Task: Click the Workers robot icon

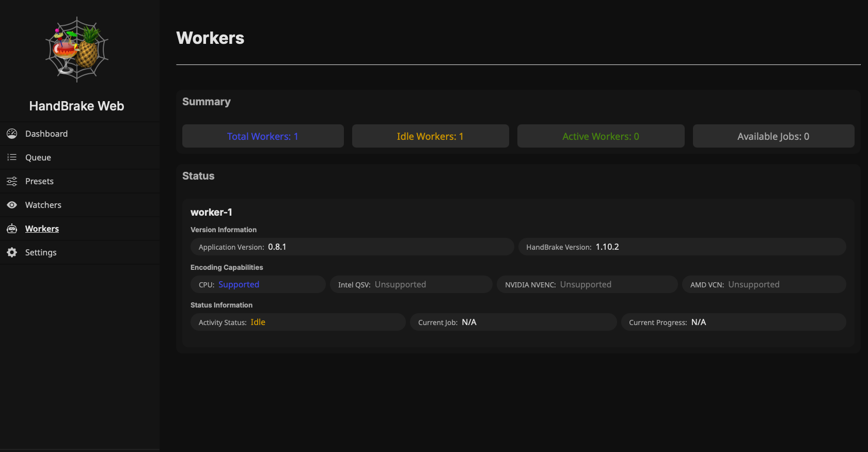Action: tap(12, 229)
